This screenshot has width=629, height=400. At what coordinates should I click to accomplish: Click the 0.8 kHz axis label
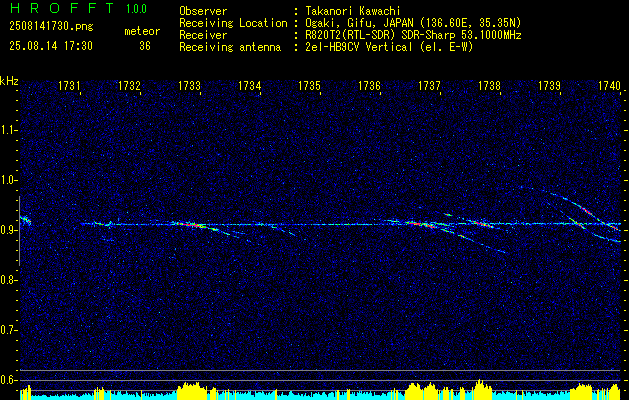(x=8, y=280)
